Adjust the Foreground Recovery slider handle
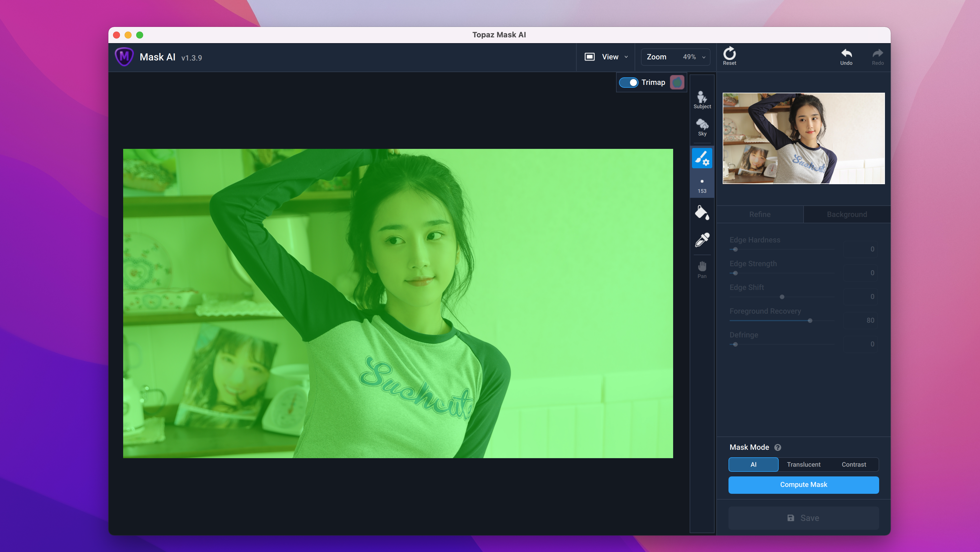 [810, 321]
